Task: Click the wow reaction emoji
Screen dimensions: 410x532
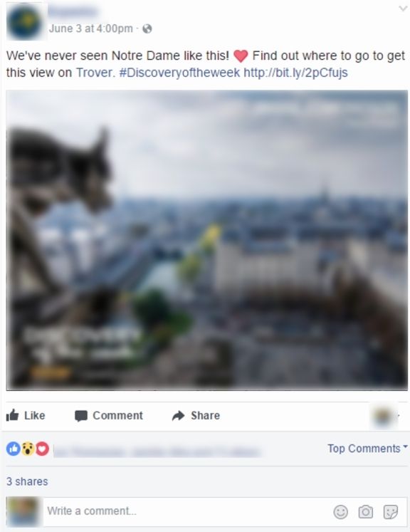Action: click(28, 449)
